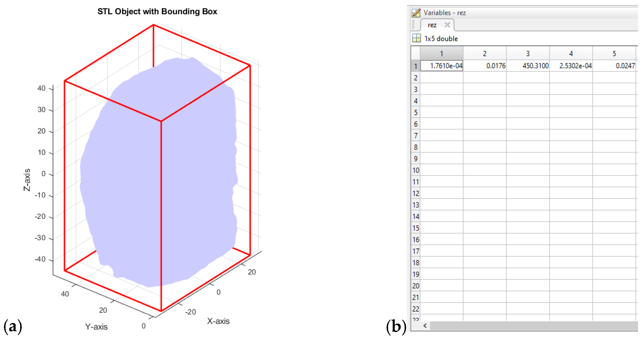Select column 2 header

coord(484,53)
